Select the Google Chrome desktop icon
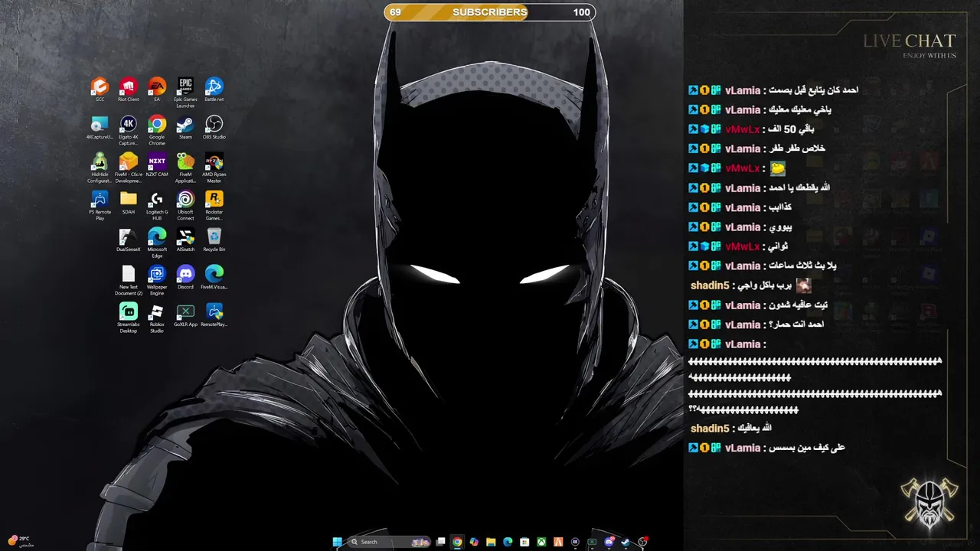980x551 pixels. pyautogui.click(x=157, y=130)
